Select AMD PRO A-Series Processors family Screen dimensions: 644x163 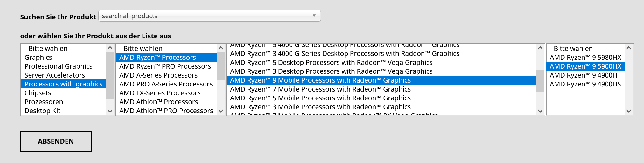click(166, 84)
